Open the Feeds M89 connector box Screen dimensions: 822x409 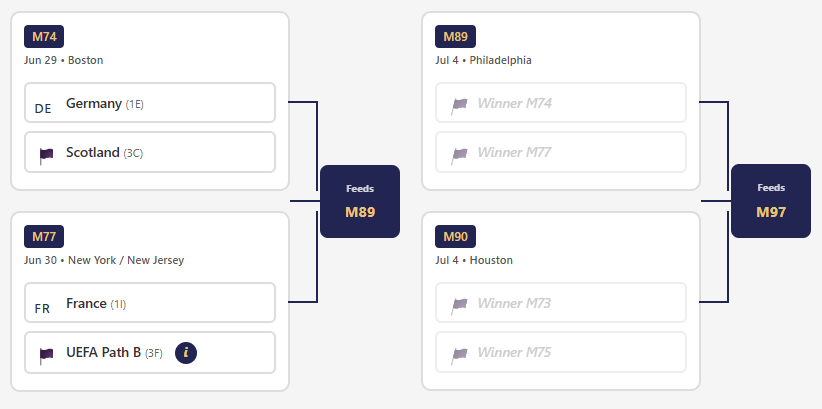pyautogui.click(x=360, y=201)
